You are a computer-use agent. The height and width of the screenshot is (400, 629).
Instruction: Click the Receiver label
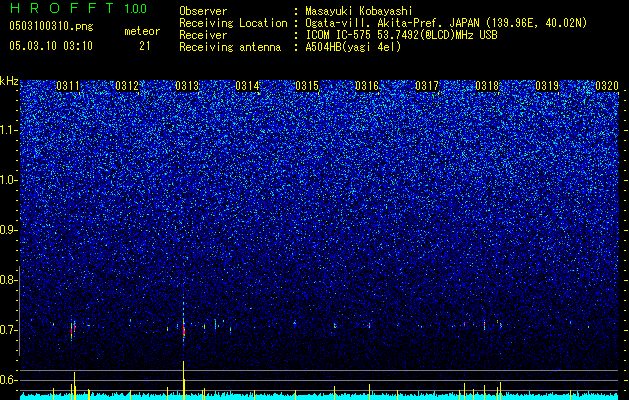click(203, 35)
